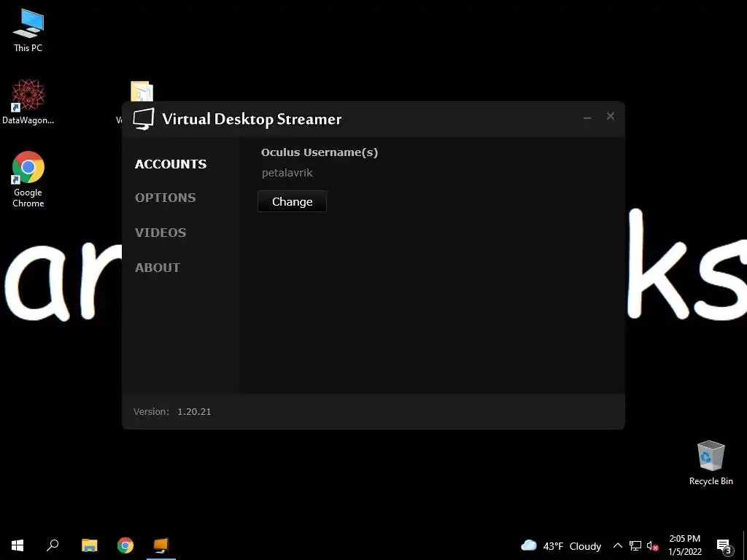Open the notification center icon
Viewport: 747px width, 560px height.
coord(724,545)
